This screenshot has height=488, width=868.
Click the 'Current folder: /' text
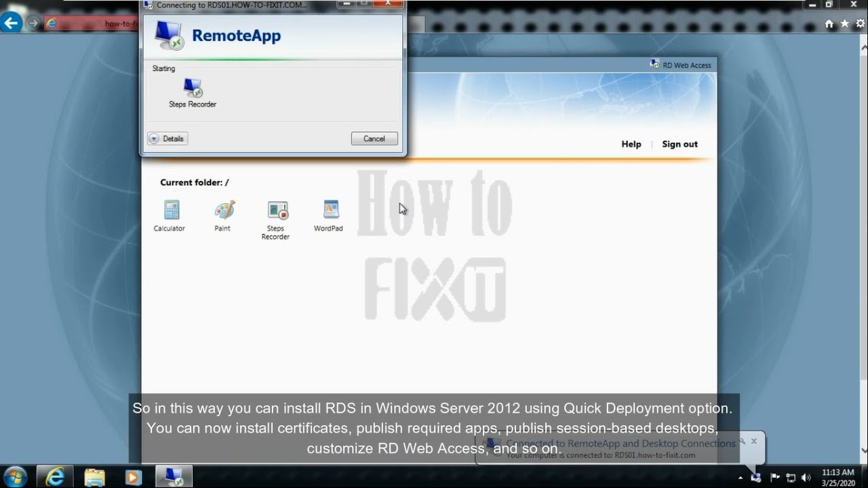195,182
